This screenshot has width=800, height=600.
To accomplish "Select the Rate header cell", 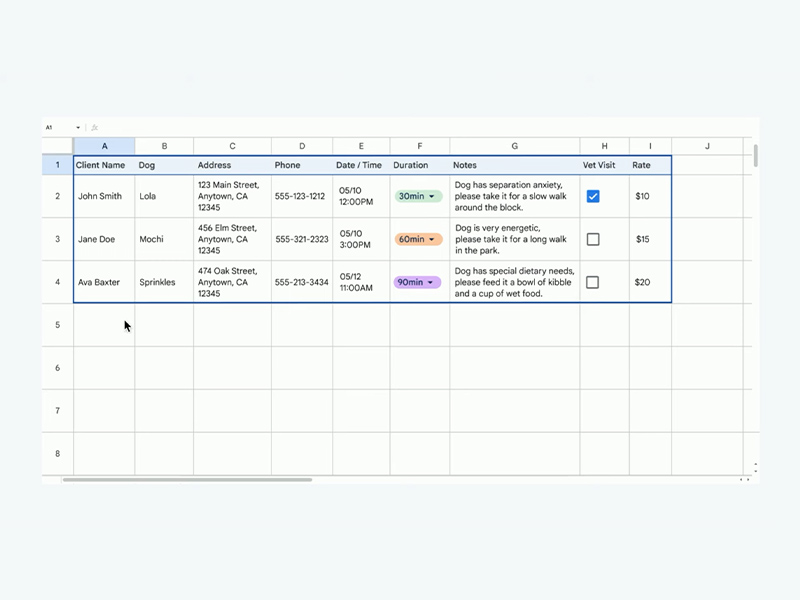I will click(651, 165).
